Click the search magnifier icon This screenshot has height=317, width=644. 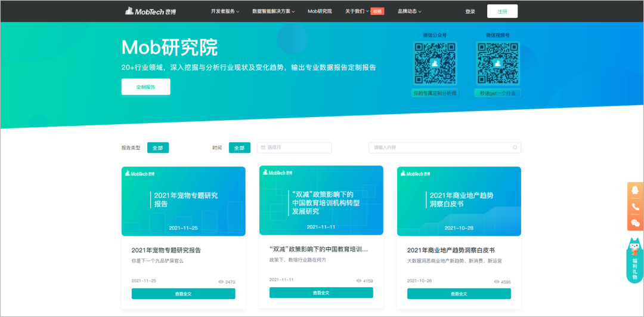(515, 147)
